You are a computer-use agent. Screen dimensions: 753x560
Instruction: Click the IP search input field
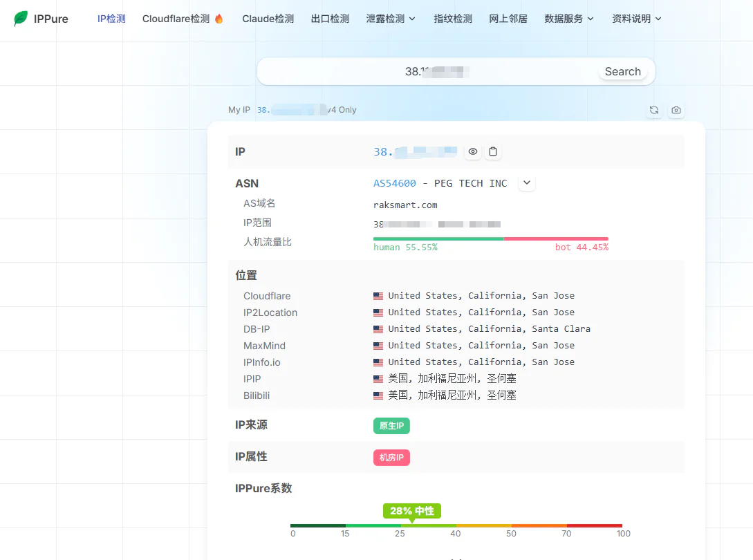pyautogui.click(x=427, y=72)
